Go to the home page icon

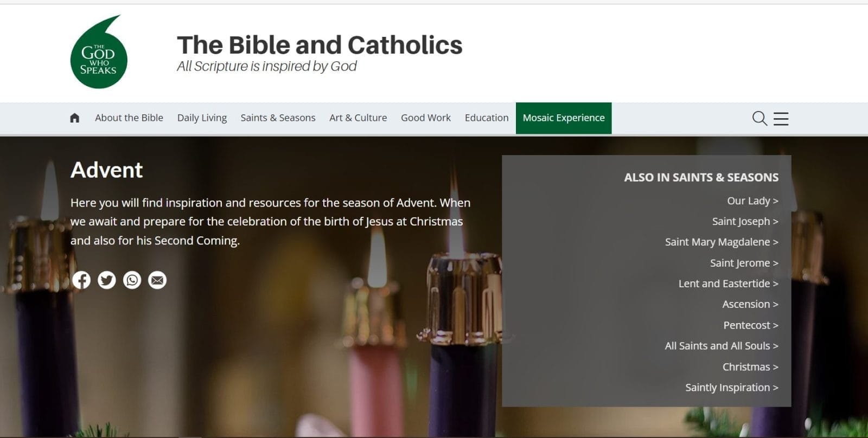pyautogui.click(x=75, y=118)
